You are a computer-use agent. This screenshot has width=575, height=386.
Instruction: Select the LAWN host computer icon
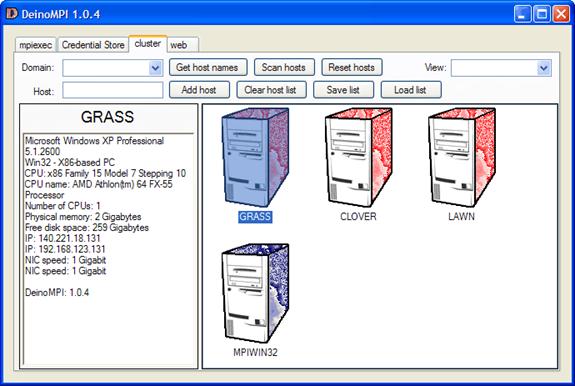point(462,158)
